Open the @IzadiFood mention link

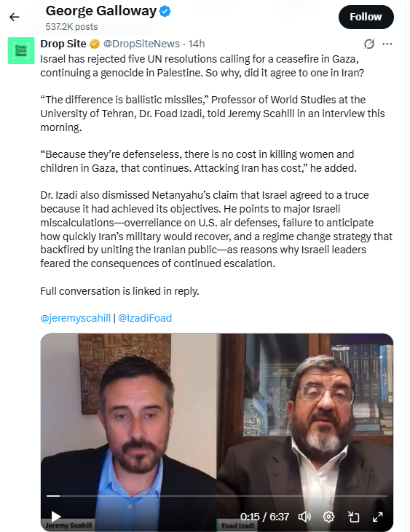click(145, 318)
